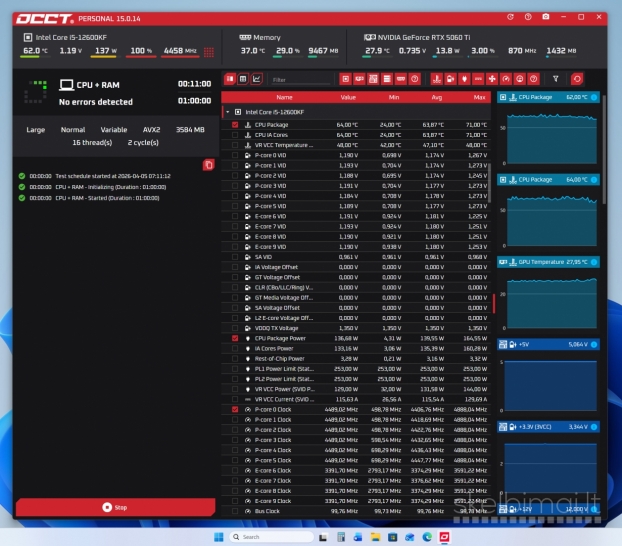Toggle the voltage sensor filter icon

451,79
